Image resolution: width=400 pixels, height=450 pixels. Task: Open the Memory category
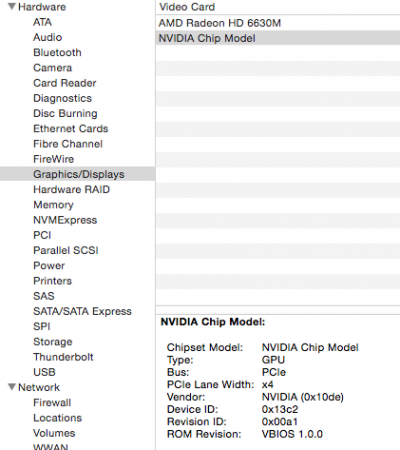(x=53, y=205)
